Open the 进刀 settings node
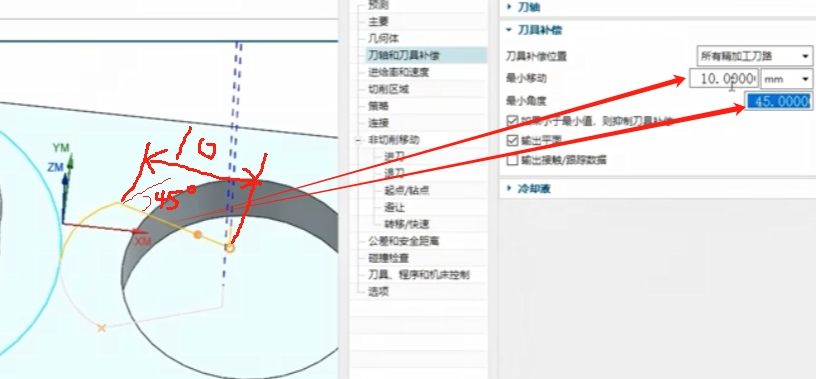 coord(394,156)
